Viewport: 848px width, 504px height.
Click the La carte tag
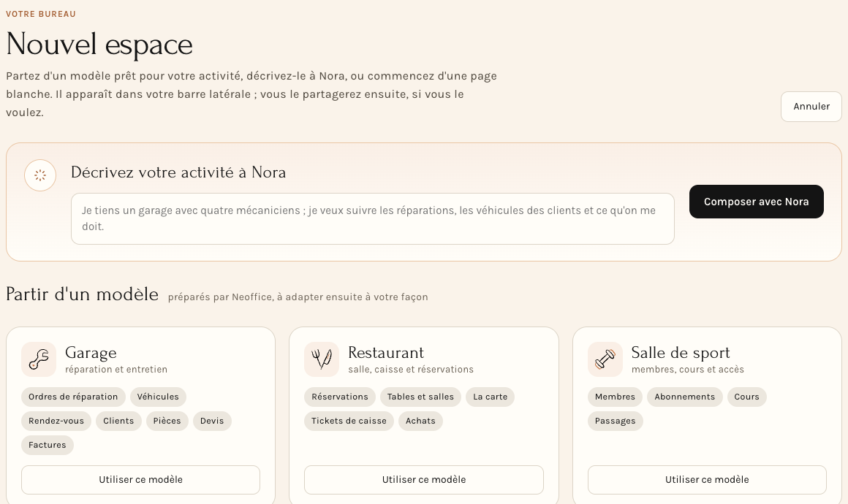490,397
